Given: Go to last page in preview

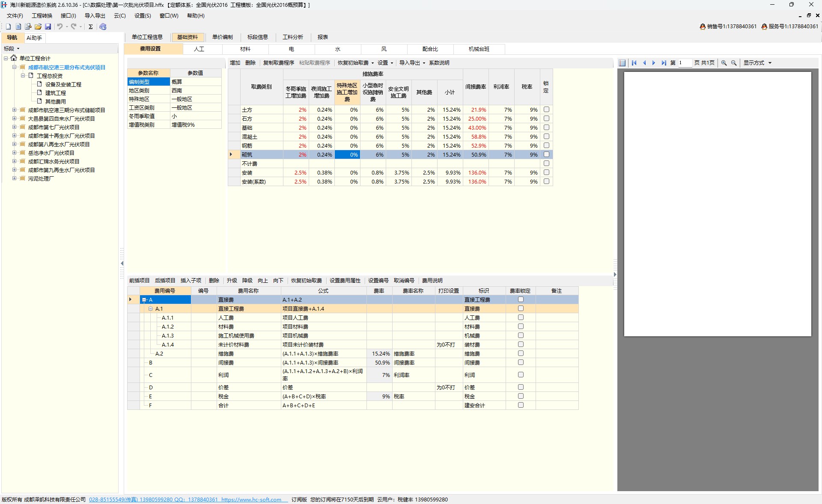Looking at the screenshot, I should (664, 63).
